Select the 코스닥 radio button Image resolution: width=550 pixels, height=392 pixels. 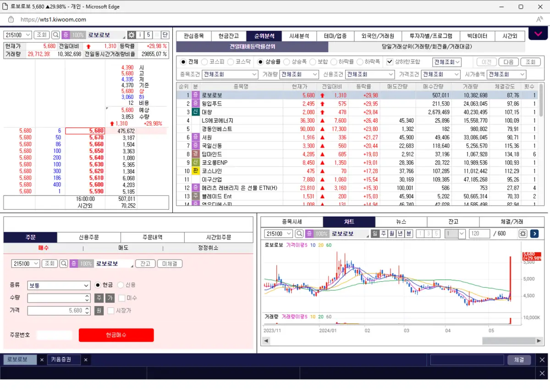click(x=231, y=62)
